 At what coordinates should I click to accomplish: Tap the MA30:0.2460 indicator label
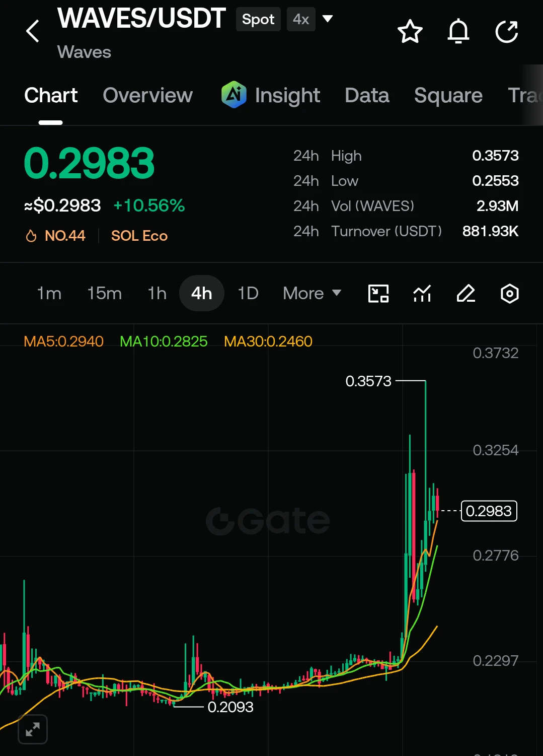268,341
